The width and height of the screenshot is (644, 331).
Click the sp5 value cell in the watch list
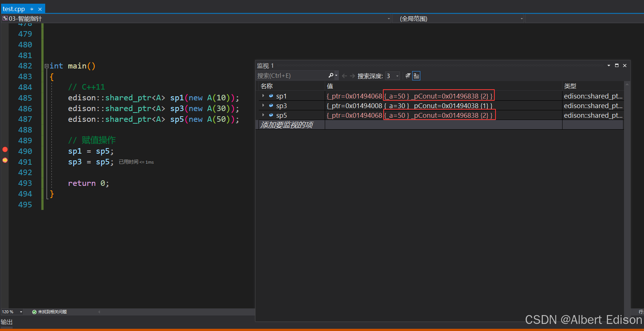point(444,115)
